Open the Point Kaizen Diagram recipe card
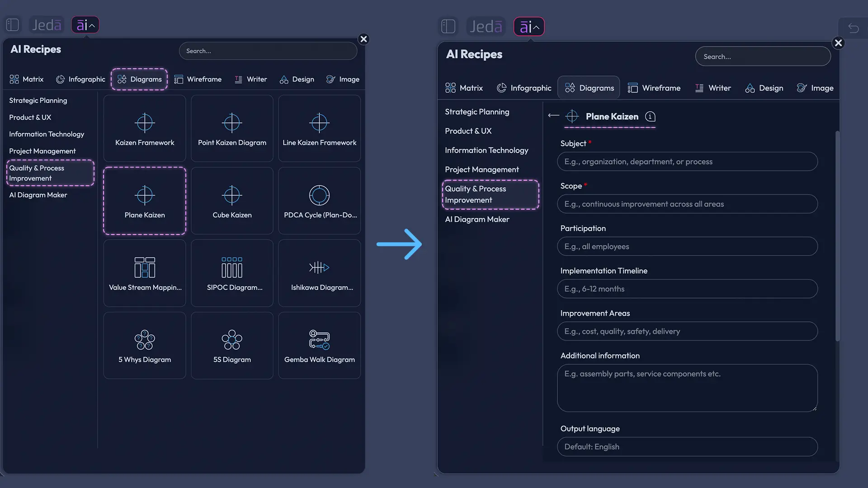This screenshot has height=488, width=868. [x=232, y=128]
